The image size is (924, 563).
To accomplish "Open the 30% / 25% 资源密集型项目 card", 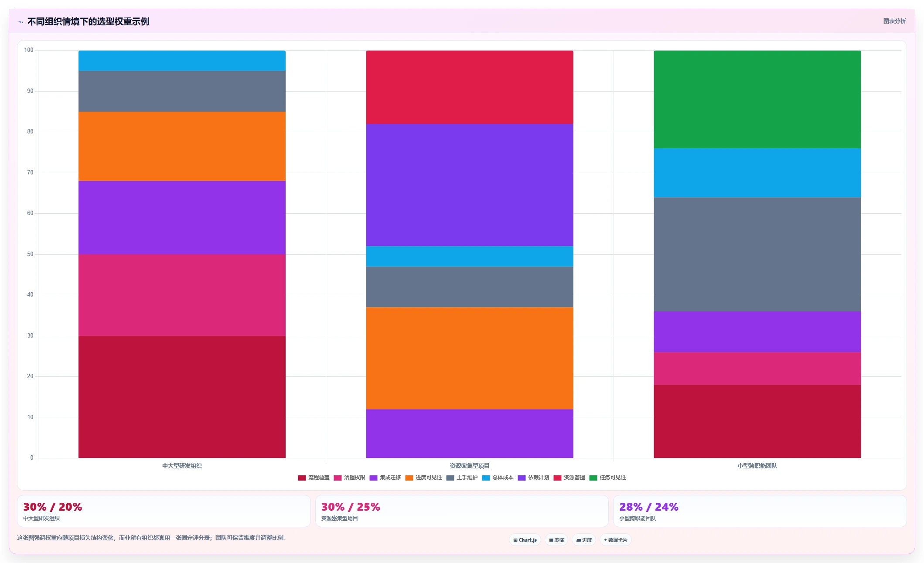I will [462, 511].
